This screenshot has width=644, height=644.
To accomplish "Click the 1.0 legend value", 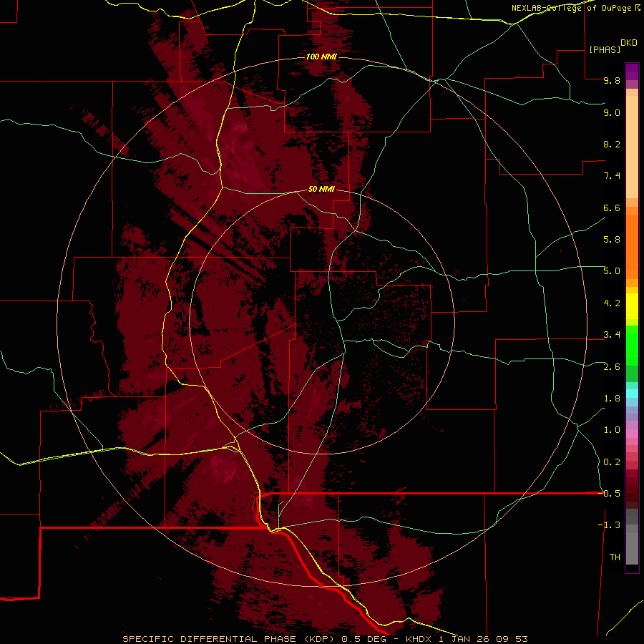I will pyautogui.click(x=612, y=430).
